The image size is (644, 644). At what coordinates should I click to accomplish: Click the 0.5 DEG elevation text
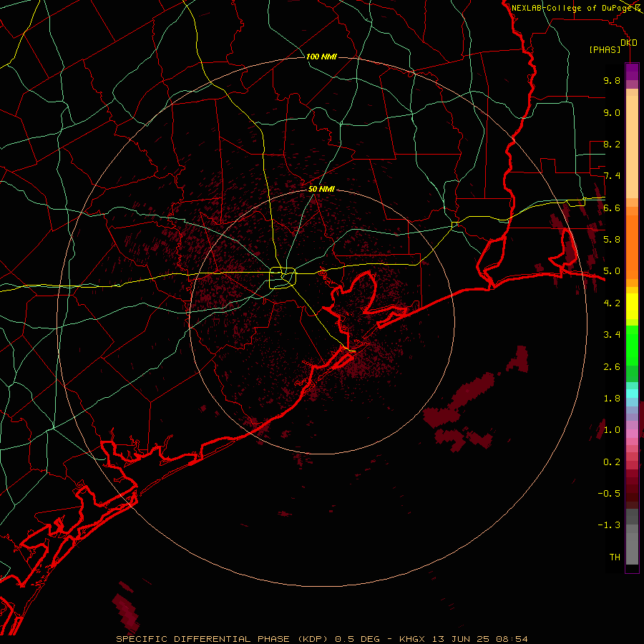tap(358, 639)
